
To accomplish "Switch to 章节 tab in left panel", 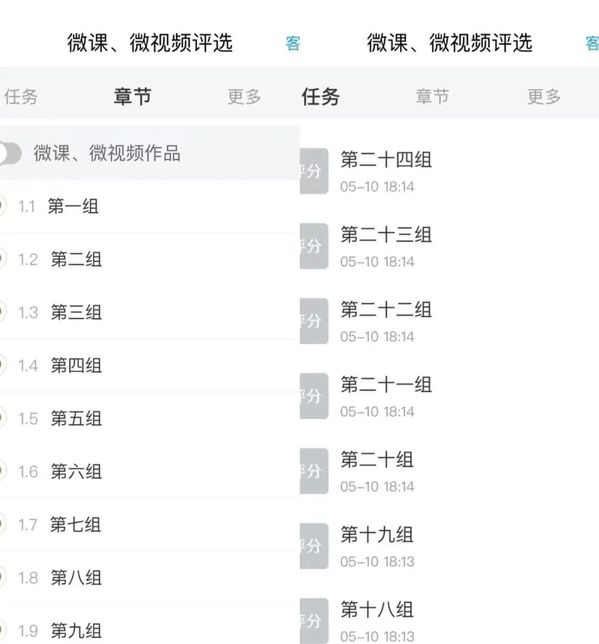I will (x=132, y=97).
